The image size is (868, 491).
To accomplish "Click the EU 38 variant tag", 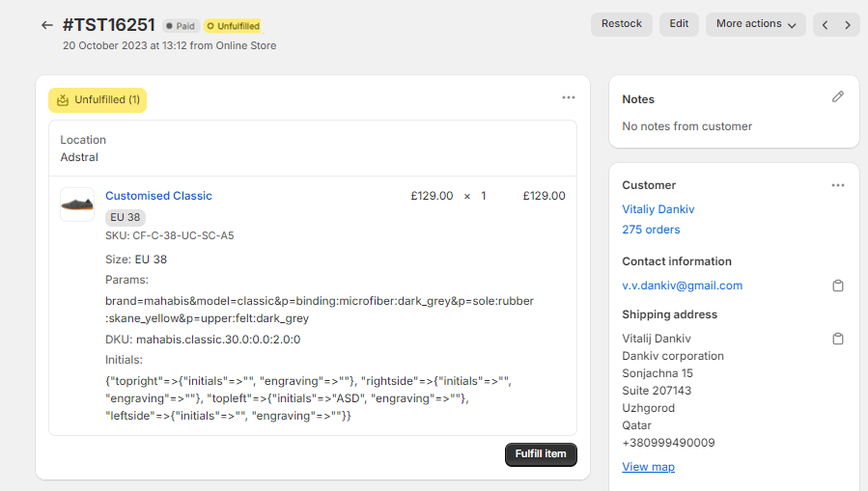I will pos(126,217).
